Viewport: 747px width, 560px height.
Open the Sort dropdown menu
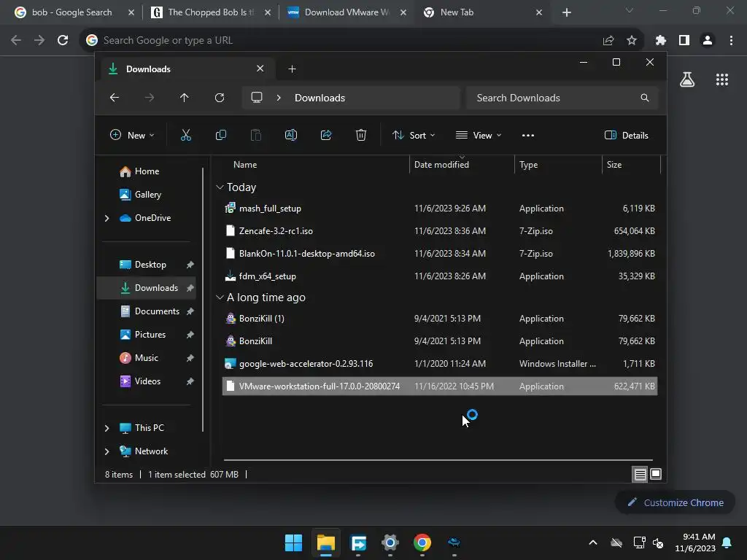414,135
